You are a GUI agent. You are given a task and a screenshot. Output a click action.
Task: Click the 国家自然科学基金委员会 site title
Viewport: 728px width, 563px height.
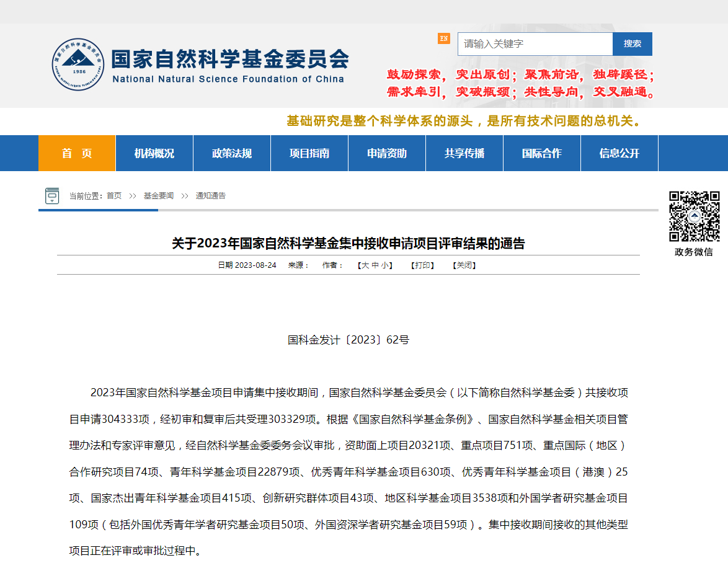[230, 59]
